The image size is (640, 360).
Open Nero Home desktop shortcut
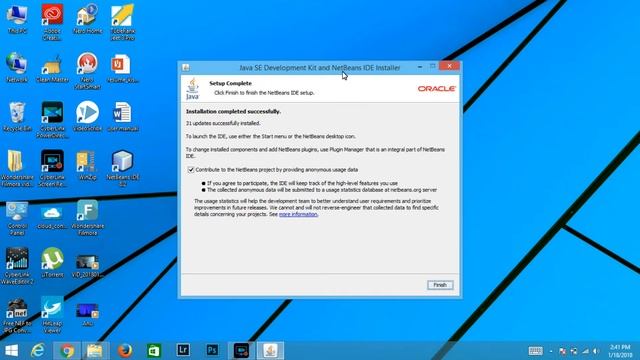pos(87,19)
